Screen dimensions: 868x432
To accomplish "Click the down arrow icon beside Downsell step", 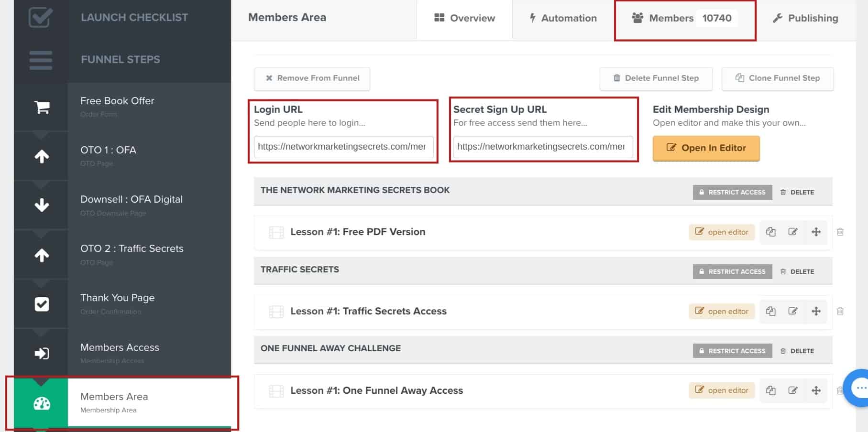I will pyautogui.click(x=42, y=205).
